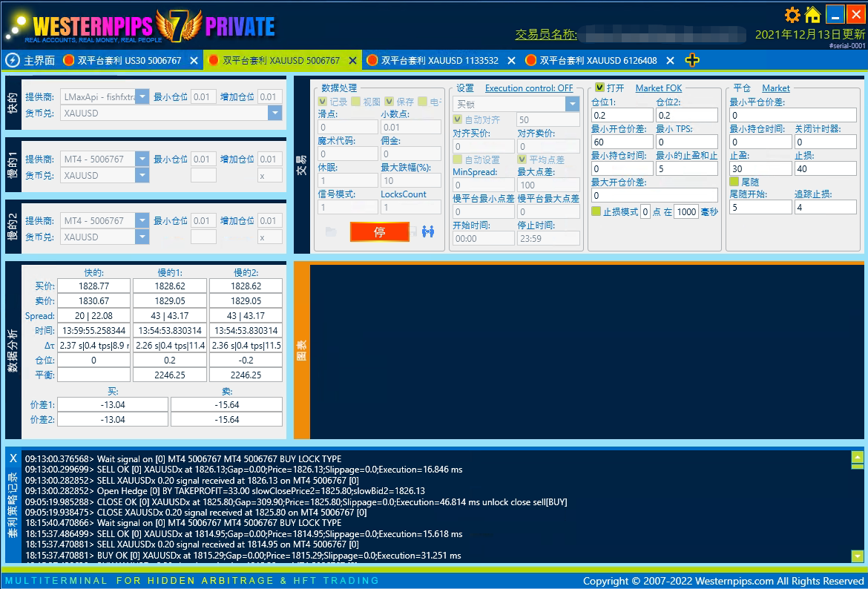Viewport: 868px width, 589px height.
Task: Click the 交易员名称 link
Action: tap(546, 34)
